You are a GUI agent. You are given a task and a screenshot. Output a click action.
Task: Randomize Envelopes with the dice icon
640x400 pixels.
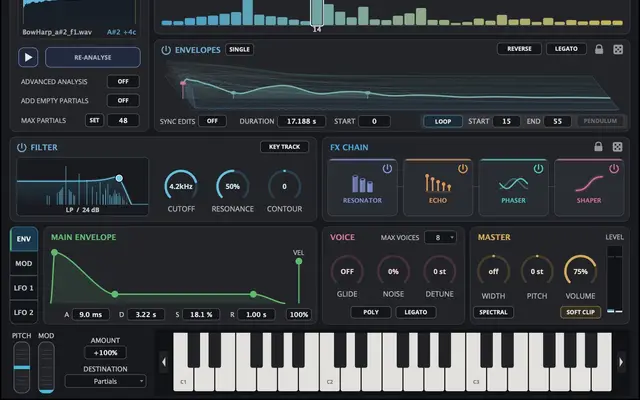[618, 49]
